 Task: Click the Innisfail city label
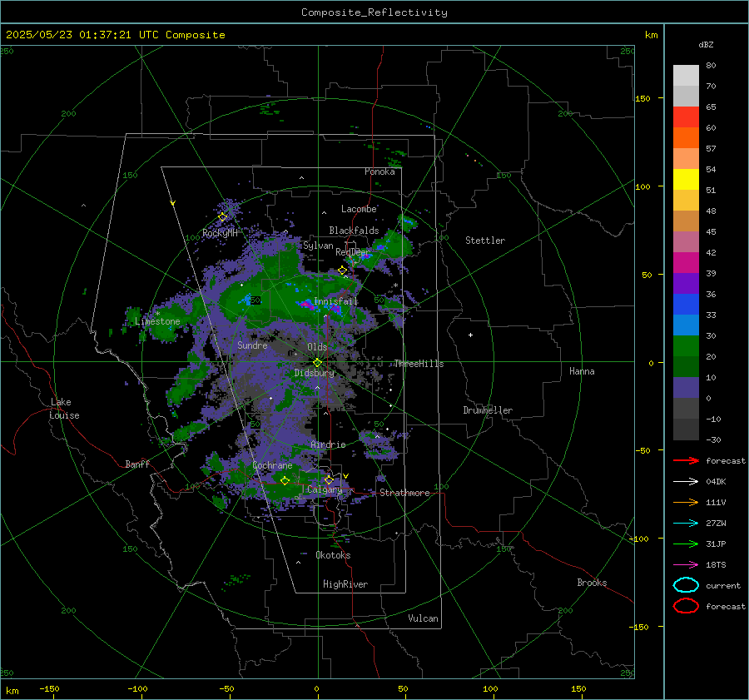click(x=335, y=301)
